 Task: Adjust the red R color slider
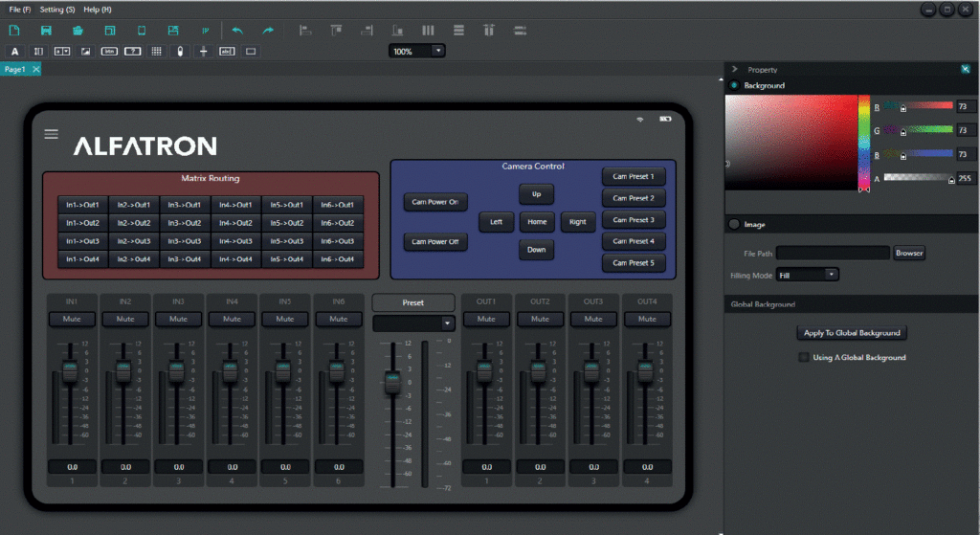(920, 107)
